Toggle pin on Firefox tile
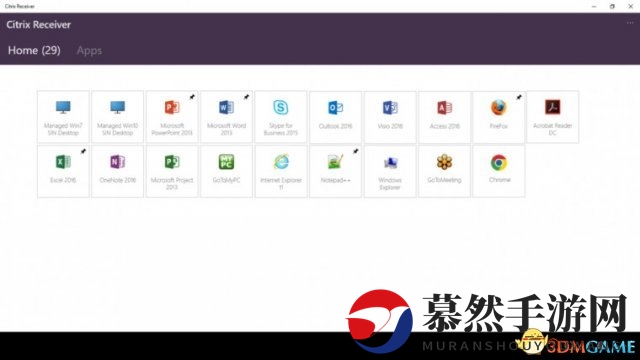 [x=519, y=97]
